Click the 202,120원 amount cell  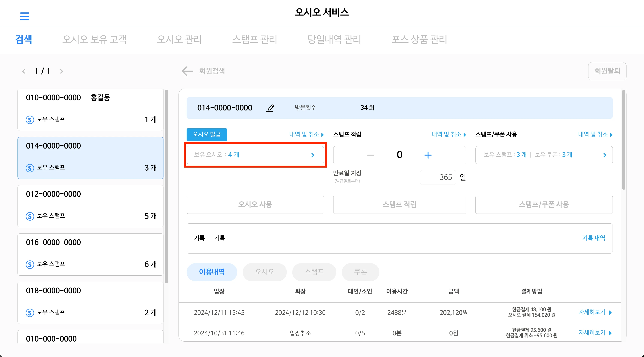pos(453,313)
